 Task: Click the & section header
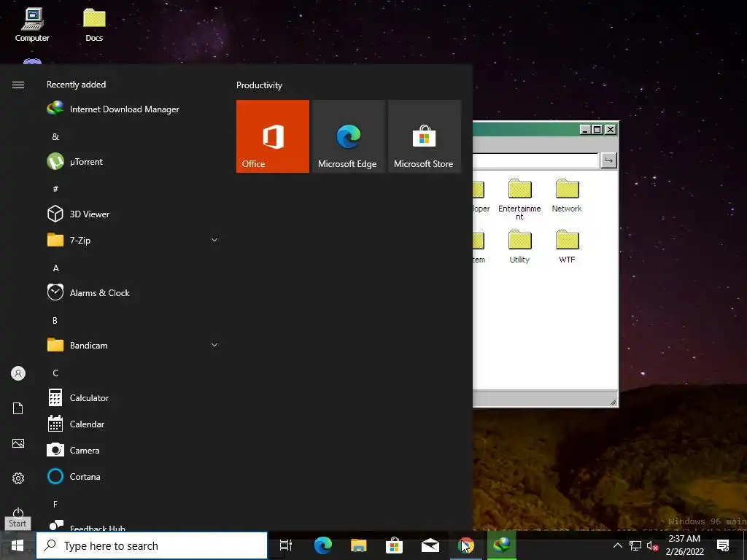(x=55, y=136)
